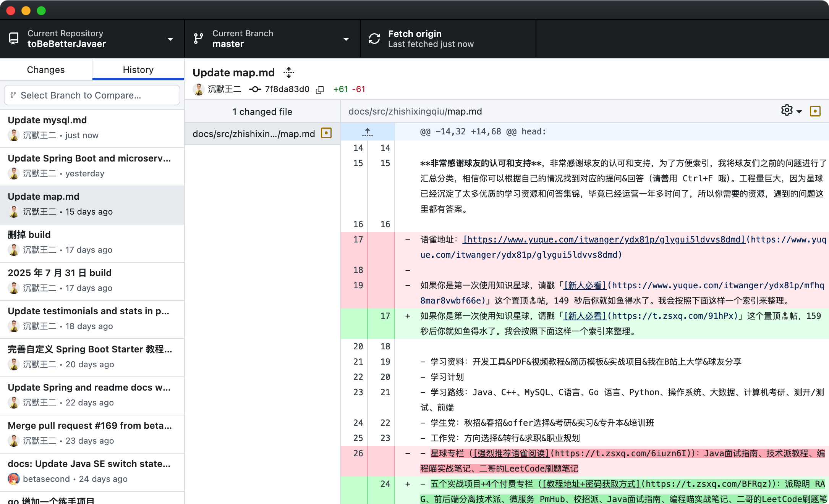The height and width of the screenshot is (504, 829).
Task: Switch to the History tab
Action: pos(138,69)
